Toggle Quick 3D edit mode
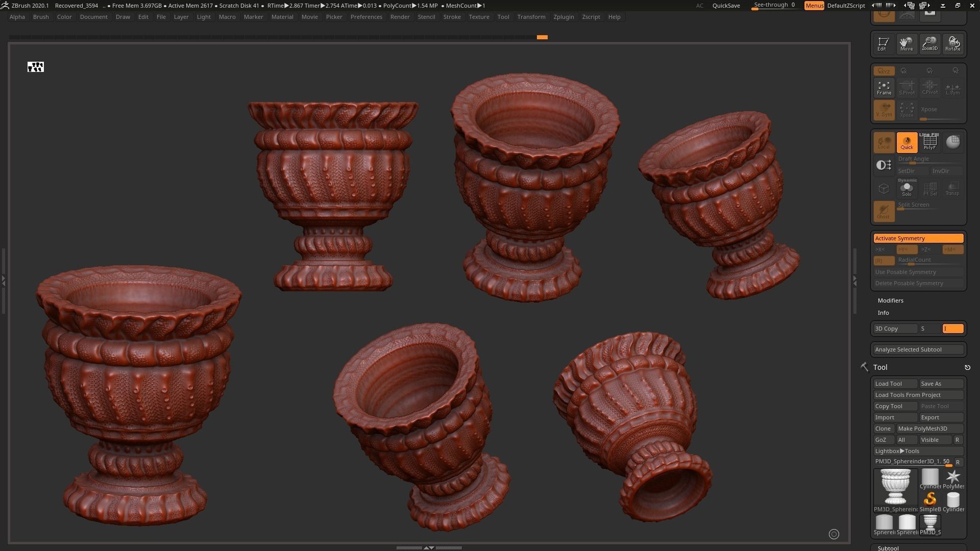980x551 pixels. pyautogui.click(x=906, y=142)
